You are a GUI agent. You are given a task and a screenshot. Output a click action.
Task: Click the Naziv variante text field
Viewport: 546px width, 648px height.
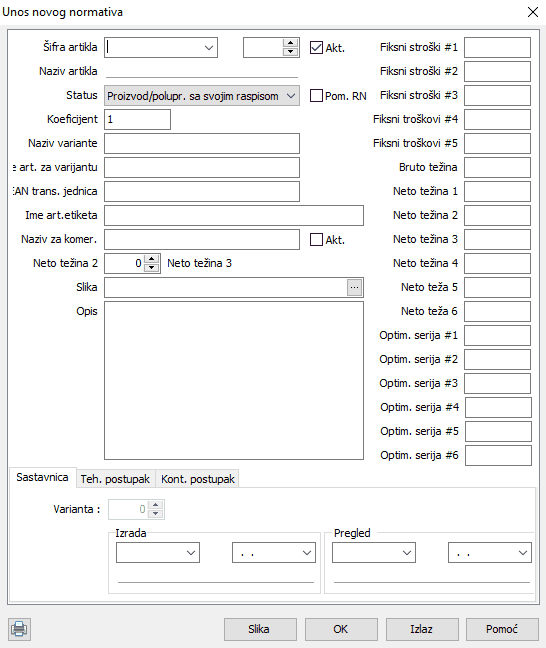tap(202, 143)
